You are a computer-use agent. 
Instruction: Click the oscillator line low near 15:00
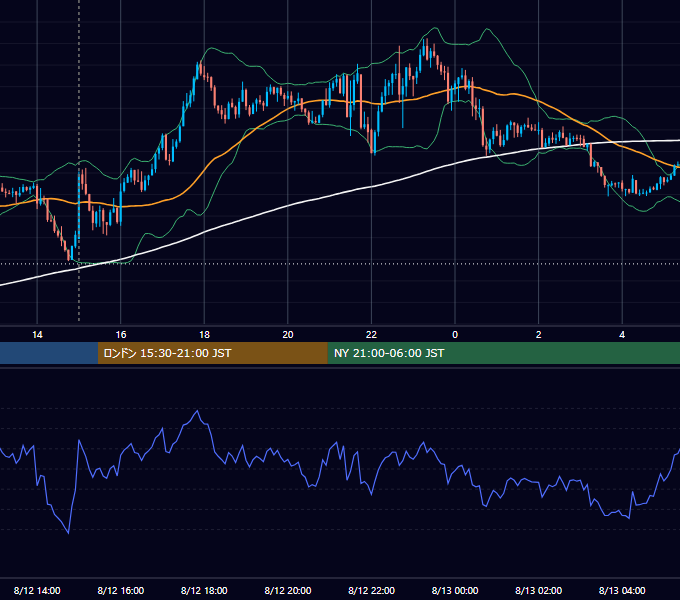(x=69, y=533)
